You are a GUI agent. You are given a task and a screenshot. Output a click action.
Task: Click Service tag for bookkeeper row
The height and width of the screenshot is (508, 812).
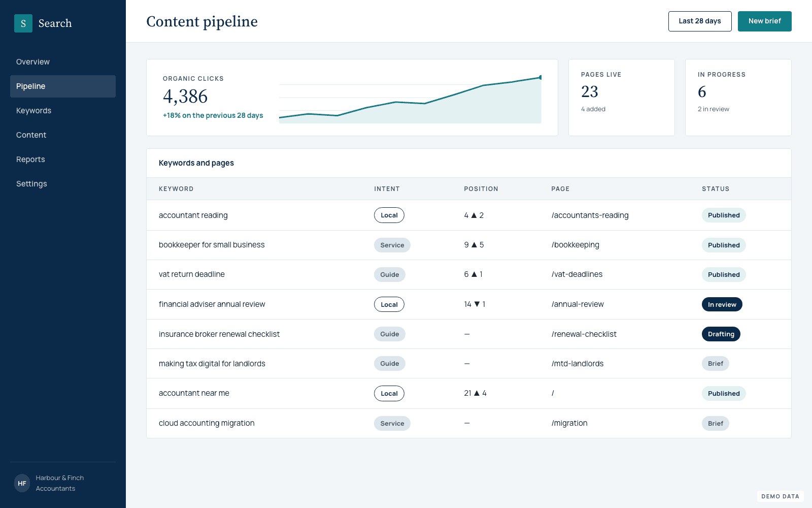coord(392,245)
